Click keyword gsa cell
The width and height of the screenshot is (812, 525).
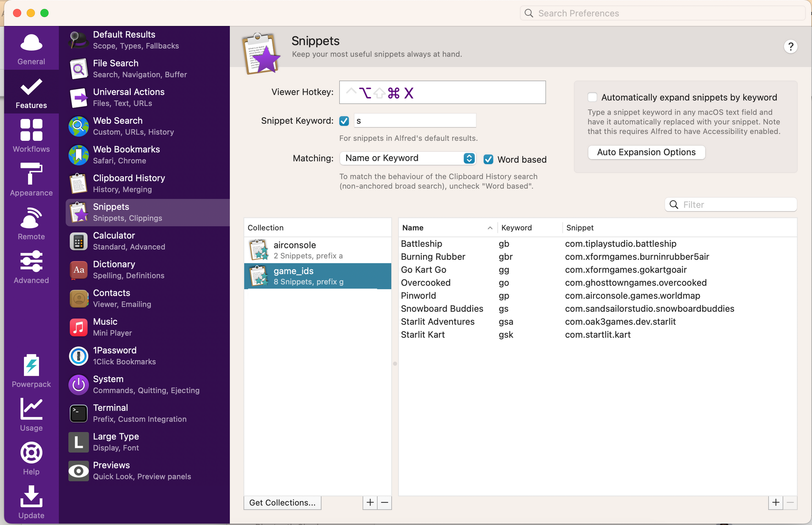pos(506,322)
